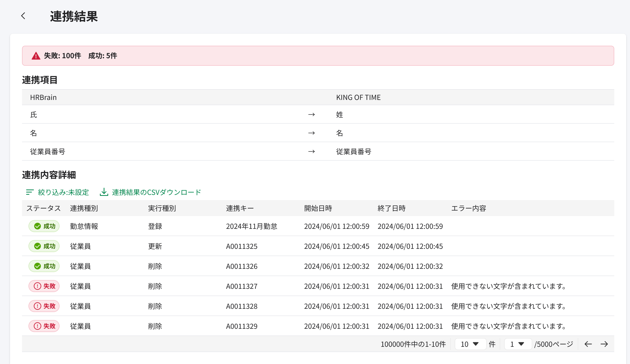
Task: Click the 成功 badge in A0011325 row
Action: pyautogui.click(x=44, y=246)
